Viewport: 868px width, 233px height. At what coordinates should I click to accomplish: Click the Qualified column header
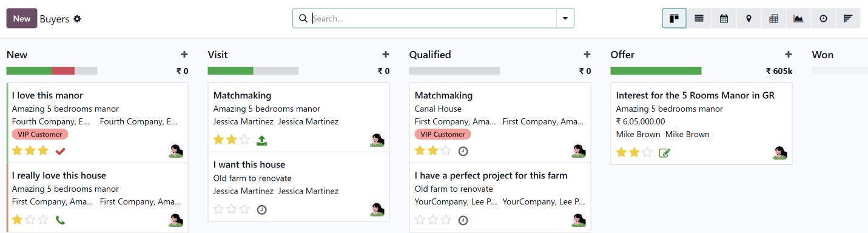[430, 55]
